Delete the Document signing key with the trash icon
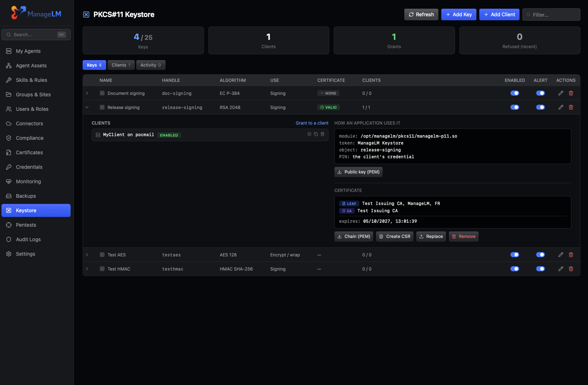This screenshot has width=588, height=385. click(571, 93)
